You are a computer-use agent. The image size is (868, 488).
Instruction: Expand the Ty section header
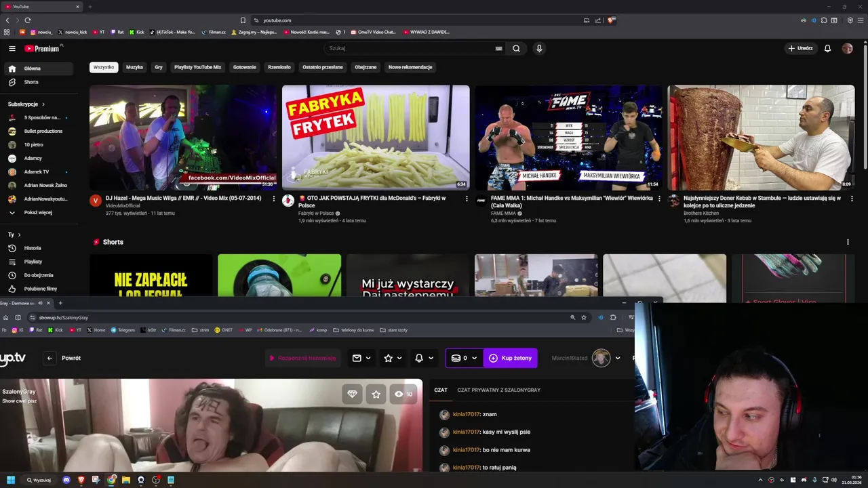14,235
